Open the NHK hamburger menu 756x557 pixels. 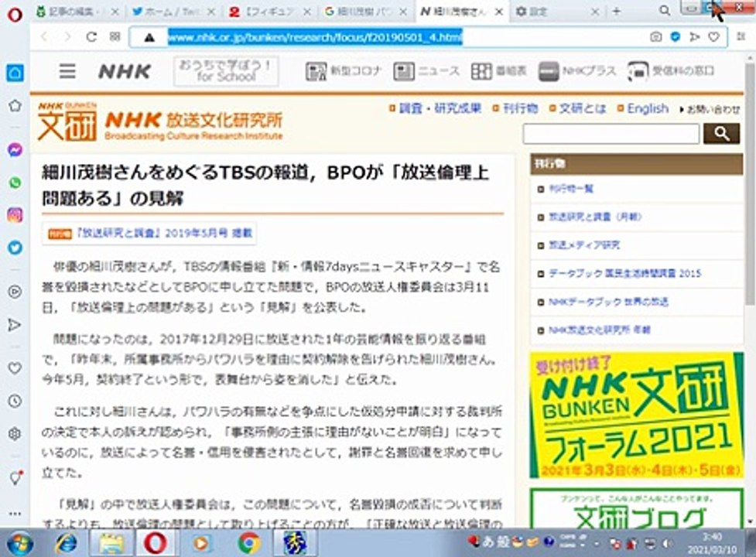pos(67,71)
